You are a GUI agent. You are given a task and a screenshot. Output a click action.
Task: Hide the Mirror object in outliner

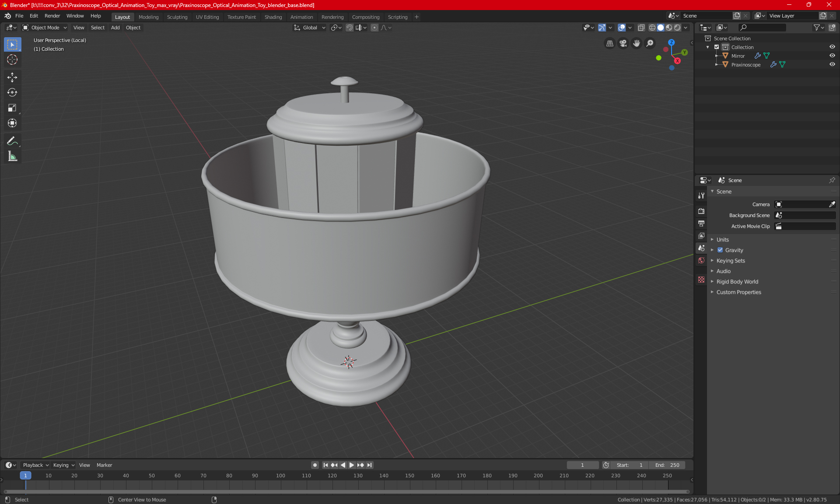click(832, 56)
